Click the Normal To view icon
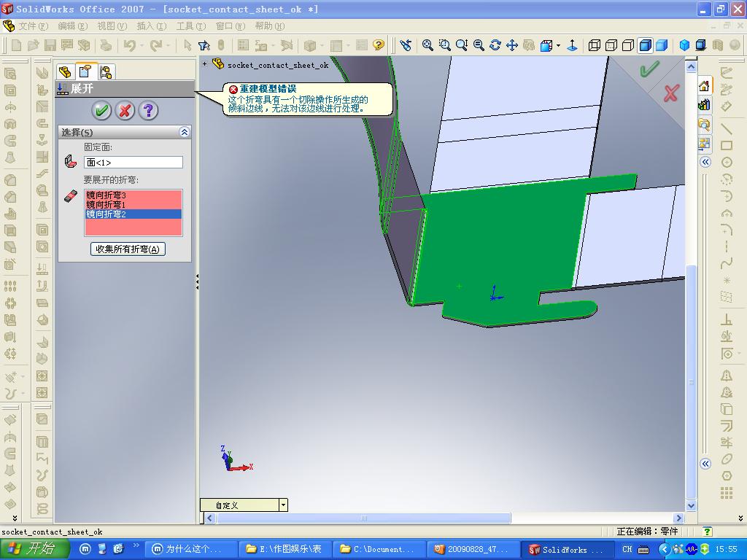747x560 pixels. coord(572,45)
